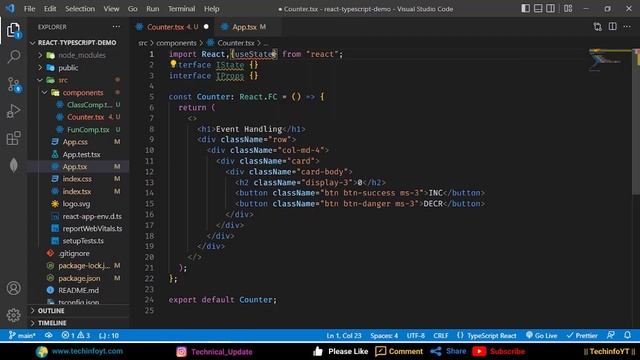The width and height of the screenshot is (640, 360).
Task: Click the Ln 1, Col 23 cursor position
Action: pyautogui.click(x=344, y=336)
